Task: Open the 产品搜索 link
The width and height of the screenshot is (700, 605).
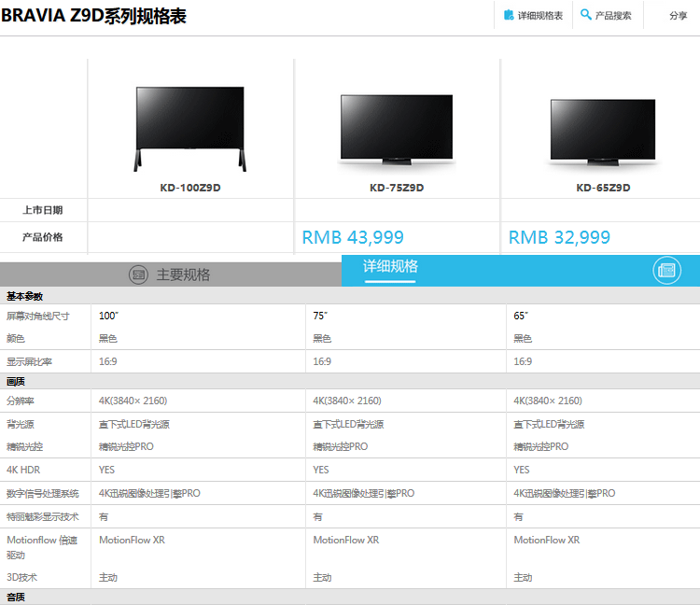Action: 613,16
